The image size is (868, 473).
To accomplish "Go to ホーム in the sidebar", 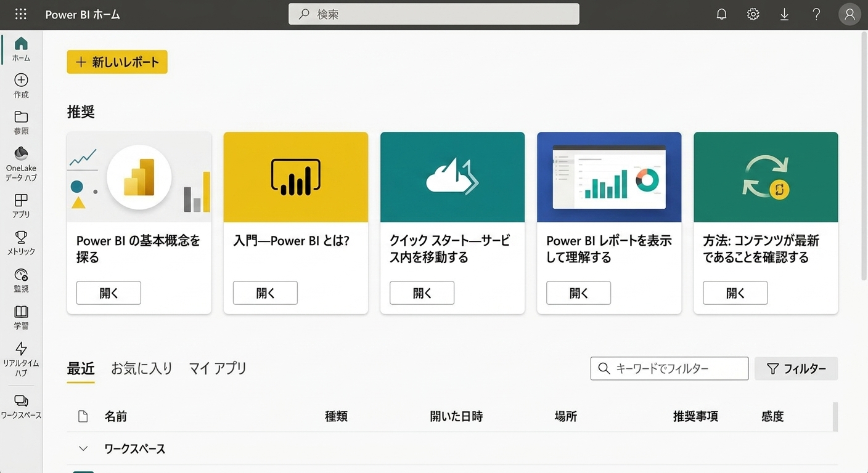I will click(21, 49).
